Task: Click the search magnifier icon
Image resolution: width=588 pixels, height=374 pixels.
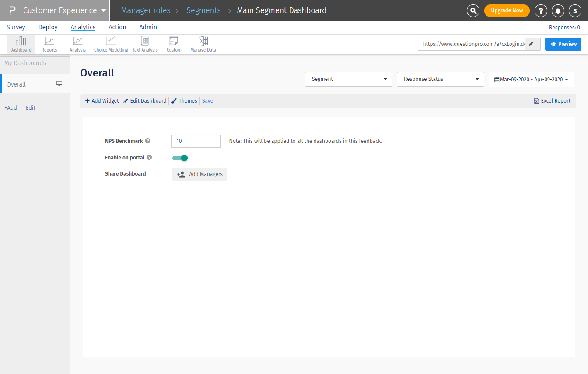Action: (x=473, y=10)
